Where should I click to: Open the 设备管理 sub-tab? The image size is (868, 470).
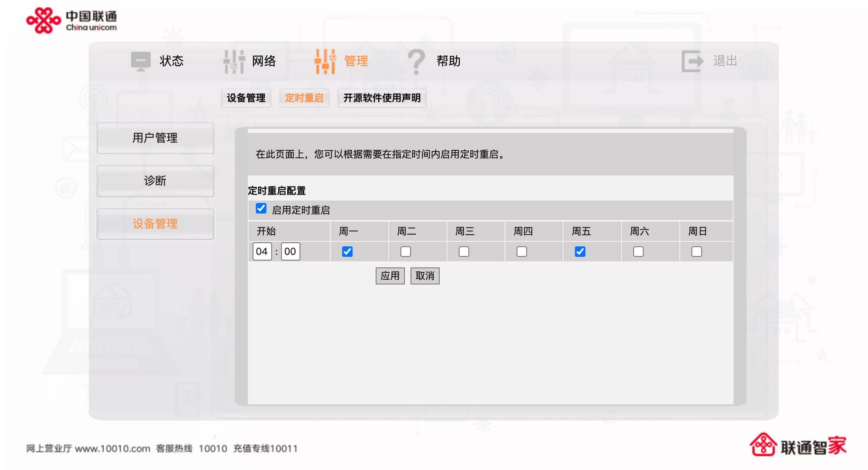tap(246, 98)
